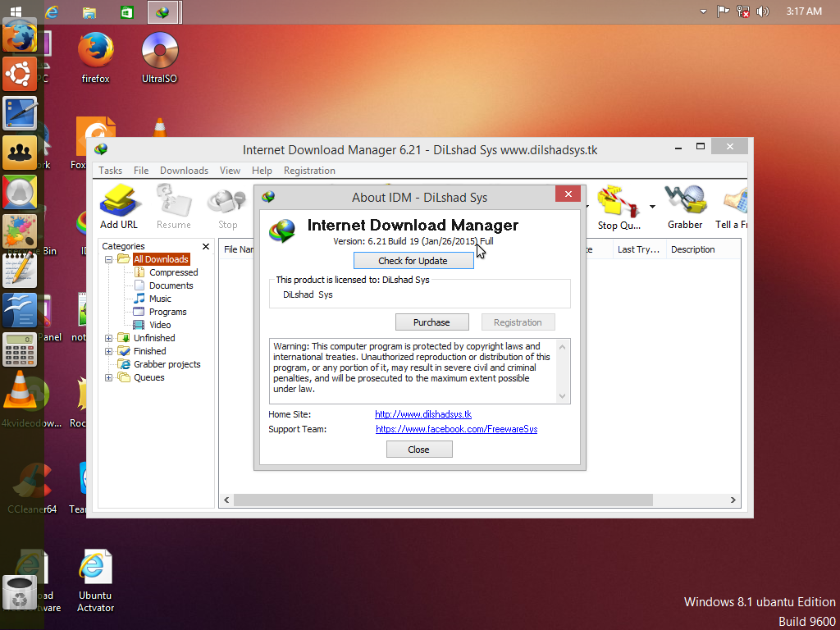The height and width of the screenshot is (630, 840).
Task: Click the Windows Start button
Action: [16, 11]
